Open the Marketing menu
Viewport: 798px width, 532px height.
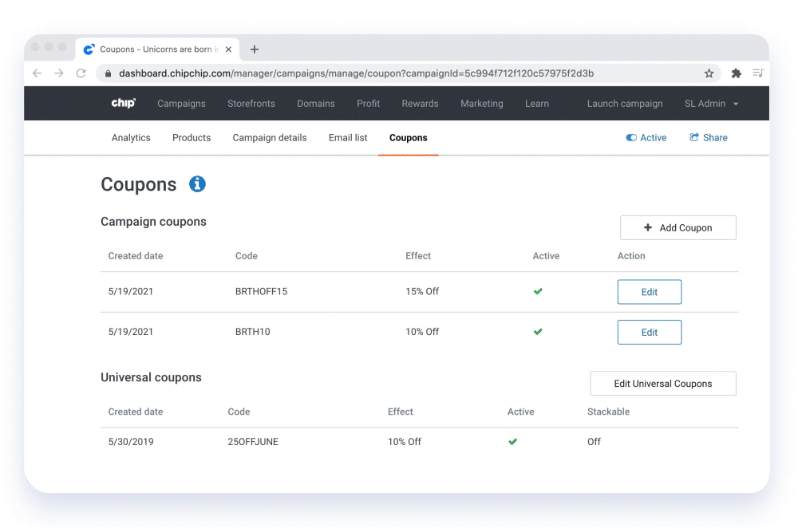click(x=481, y=103)
